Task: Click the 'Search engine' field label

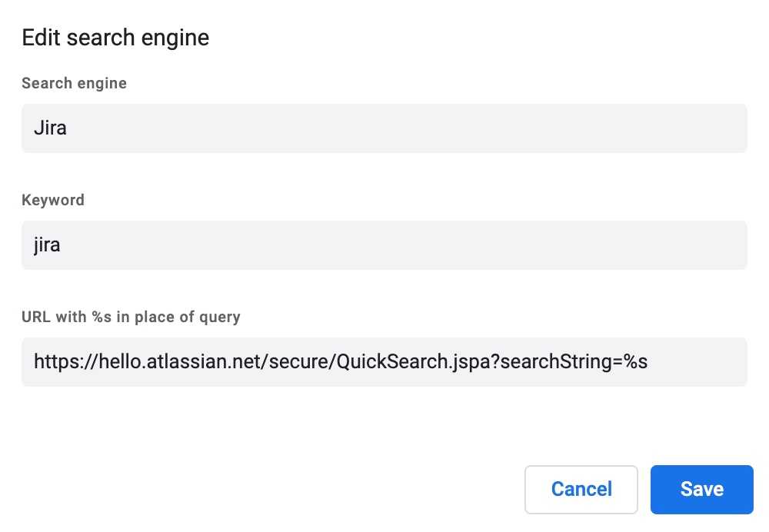Action: (74, 83)
